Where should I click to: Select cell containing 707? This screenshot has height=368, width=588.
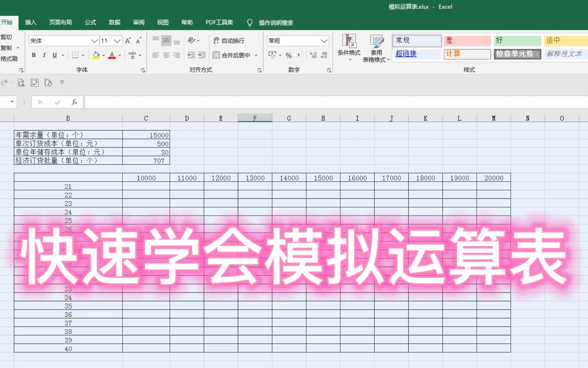point(146,160)
